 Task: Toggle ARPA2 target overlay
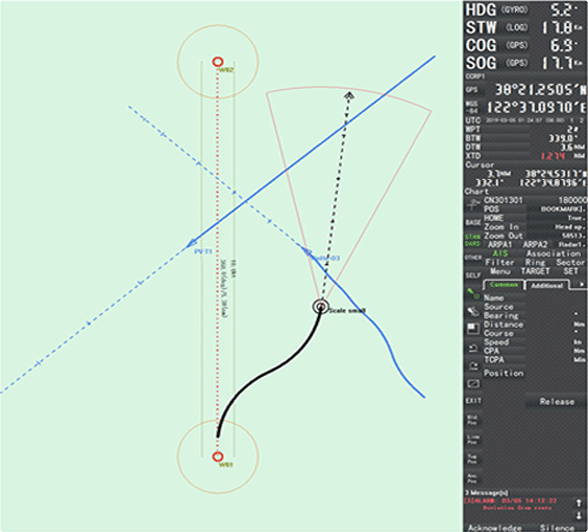point(535,244)
